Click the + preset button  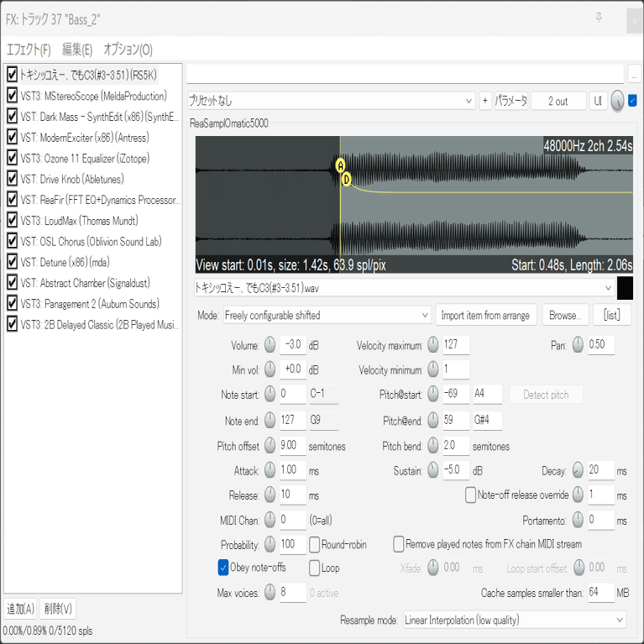point(485,101)
